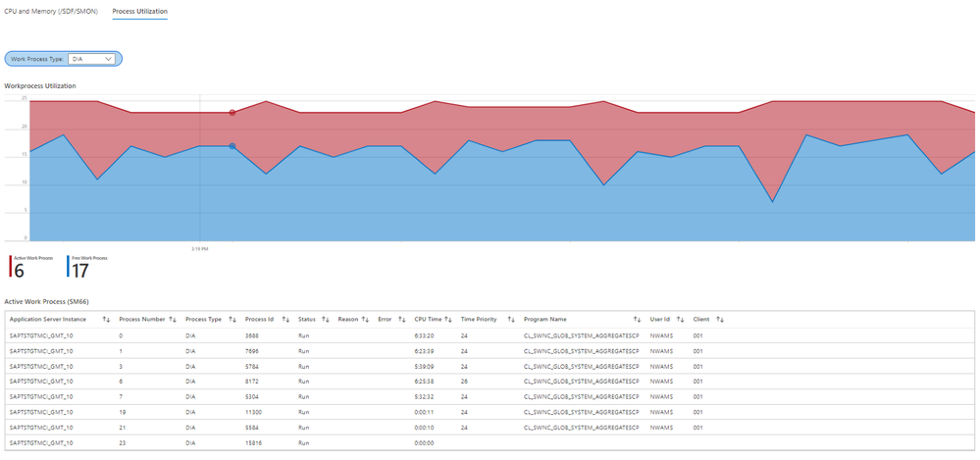This screenshot has width=980, height=460.
Task: Click the Active Work Process count 6
Action: (19, 272)
